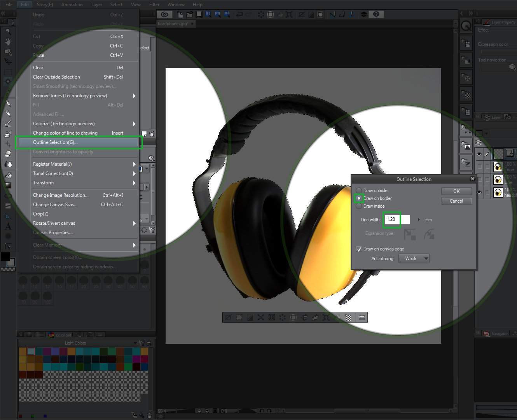
Task: Click the New document icon in toolbar
Action: [x=180, y=14]
